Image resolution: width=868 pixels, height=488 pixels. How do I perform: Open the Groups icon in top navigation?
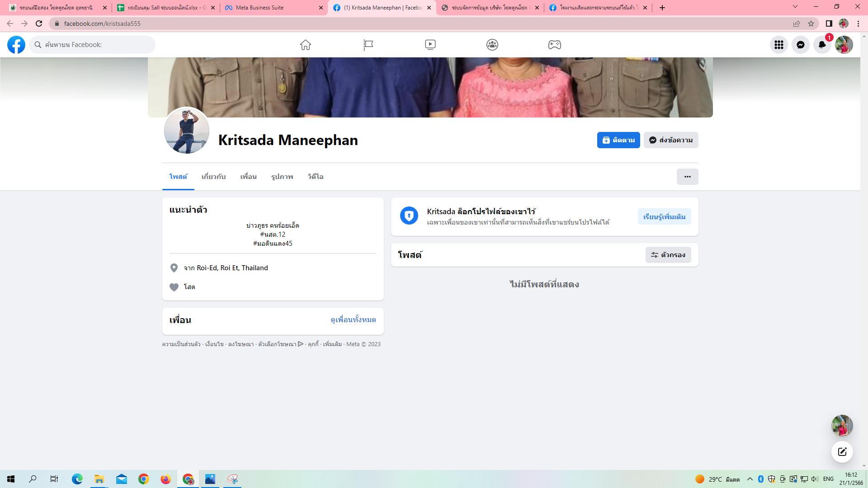(x=492, y=45)
